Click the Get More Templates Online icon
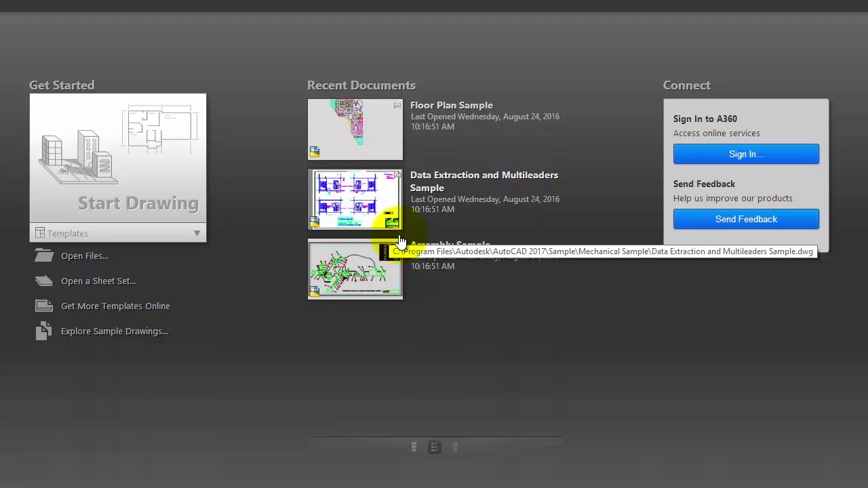868x488 pixels. pyautogui.click(x=43, y=306)
